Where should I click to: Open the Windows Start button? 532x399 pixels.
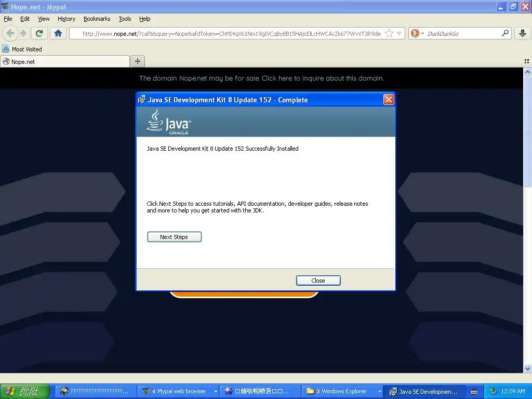click(x=25, y=391)
